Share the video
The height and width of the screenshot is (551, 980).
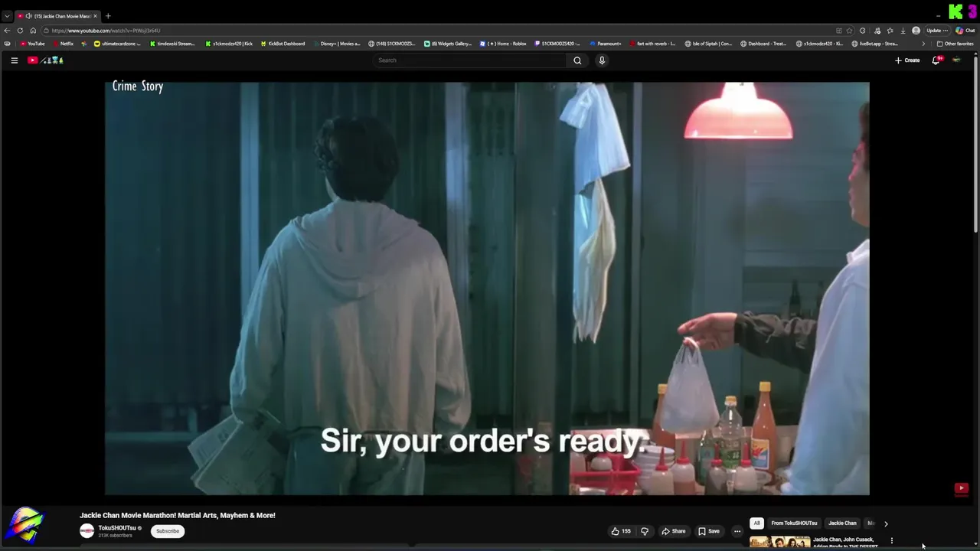674,531
